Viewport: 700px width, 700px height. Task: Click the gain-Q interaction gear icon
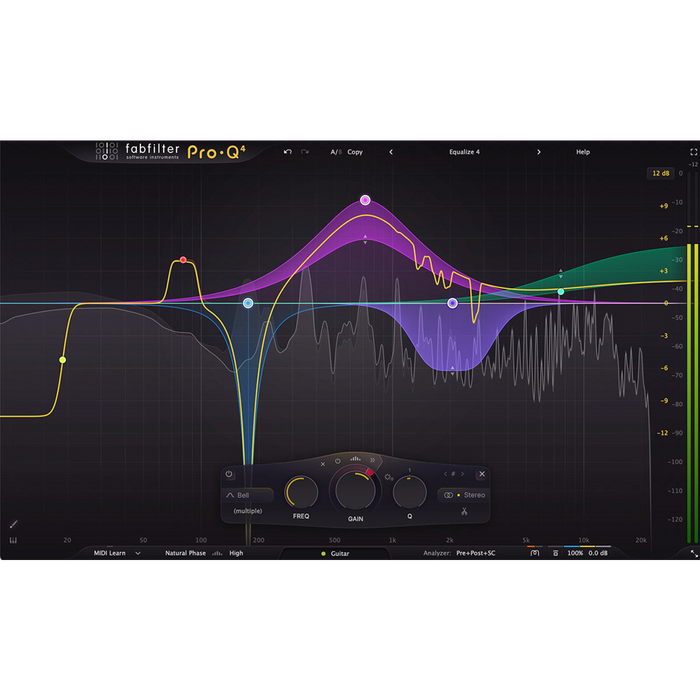point(388,477)
